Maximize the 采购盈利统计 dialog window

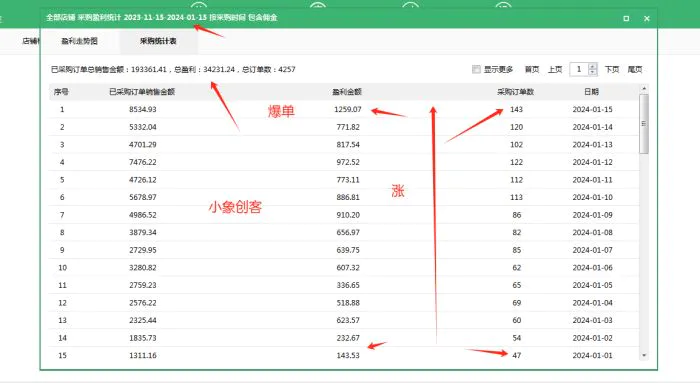tap(626, 18)
